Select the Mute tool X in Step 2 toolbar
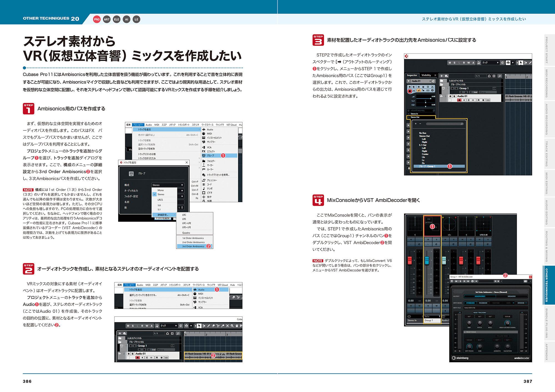Image resolution: width=555 pixels, height=392 pixels. [228, 326]
